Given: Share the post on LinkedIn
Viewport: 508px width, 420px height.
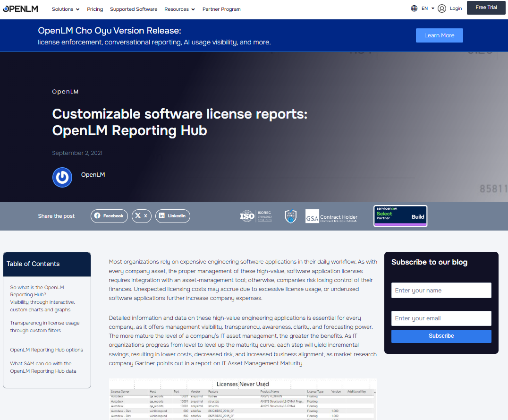Looking at the screenshot, I should point(173,216).
